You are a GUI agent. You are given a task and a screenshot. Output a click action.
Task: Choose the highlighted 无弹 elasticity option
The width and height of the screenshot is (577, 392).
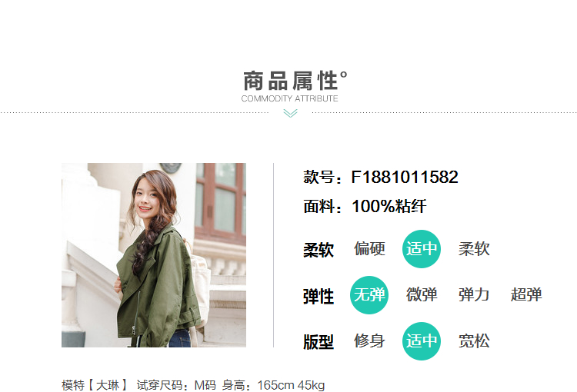pyautogui.click(x=369, y=295)
